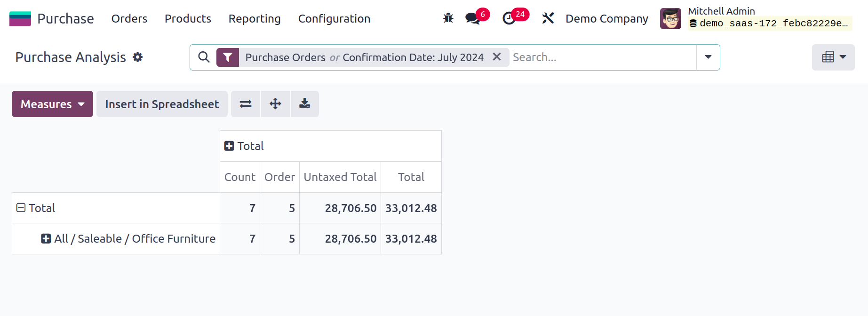The image size is (868, 316).
Task: Open the Measures dropdown
Action: (x=52, y=104)
